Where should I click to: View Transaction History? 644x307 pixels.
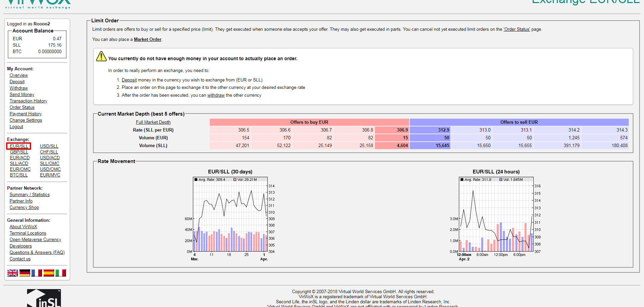[28, 101]
